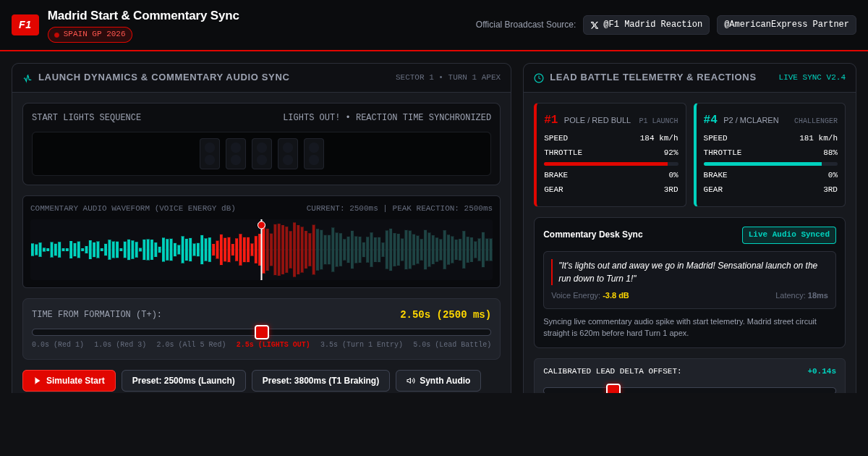868x456 pixels.
Task: Click the SPAIN GP 2026 badge
Action: tap(90, 35)
